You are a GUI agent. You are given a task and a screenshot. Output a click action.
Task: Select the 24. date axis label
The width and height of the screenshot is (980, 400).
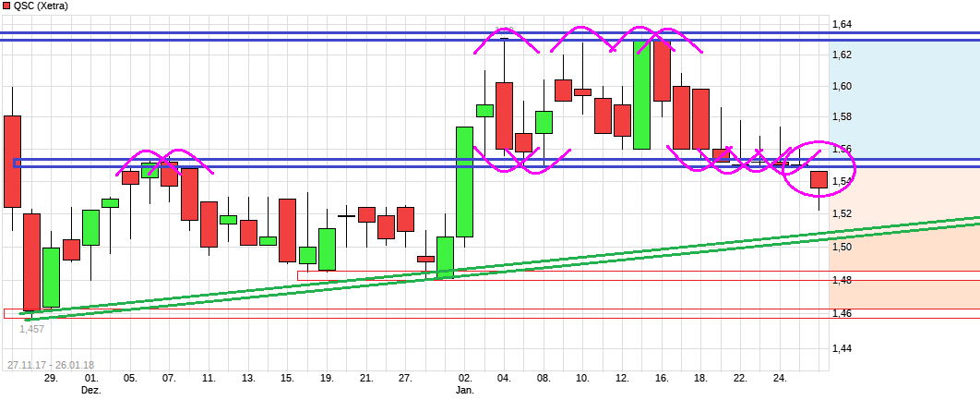pyautogui.click(x=780, y=378)
